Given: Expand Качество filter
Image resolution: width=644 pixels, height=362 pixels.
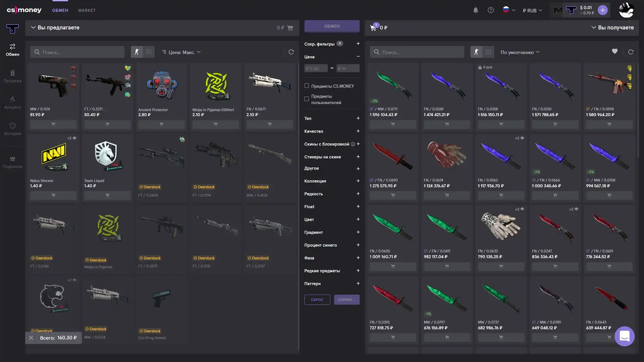Looking at the screenshot, I should coord(358,131).
